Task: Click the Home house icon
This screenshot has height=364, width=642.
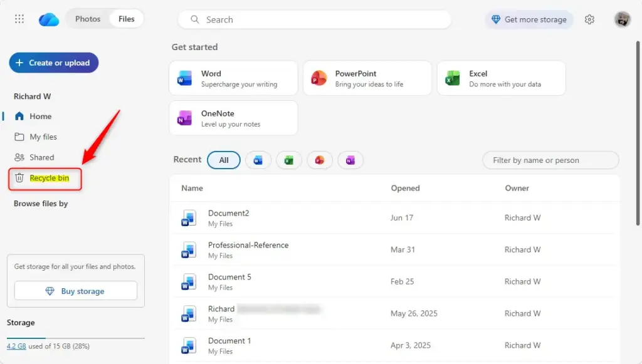Action: click(x=19, y=116)
